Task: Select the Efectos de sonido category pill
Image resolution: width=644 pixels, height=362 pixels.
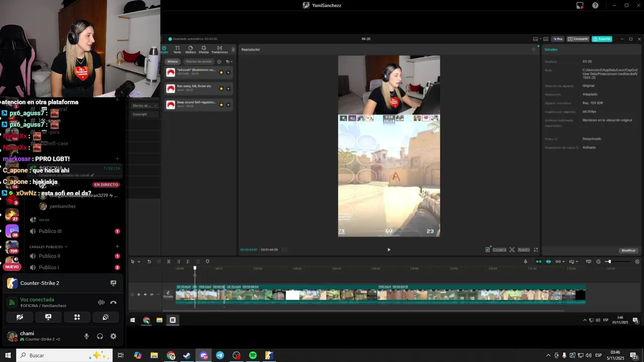Action: tap(199, 61)
